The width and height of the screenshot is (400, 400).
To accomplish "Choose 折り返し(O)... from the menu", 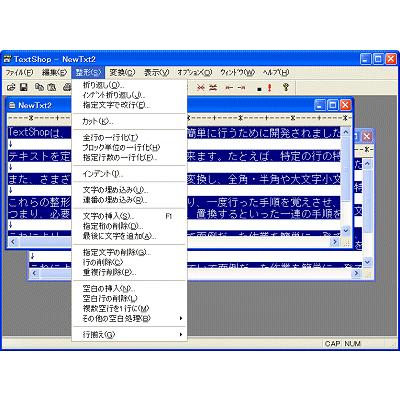I will pyautogui.click(x=129, y=85).
